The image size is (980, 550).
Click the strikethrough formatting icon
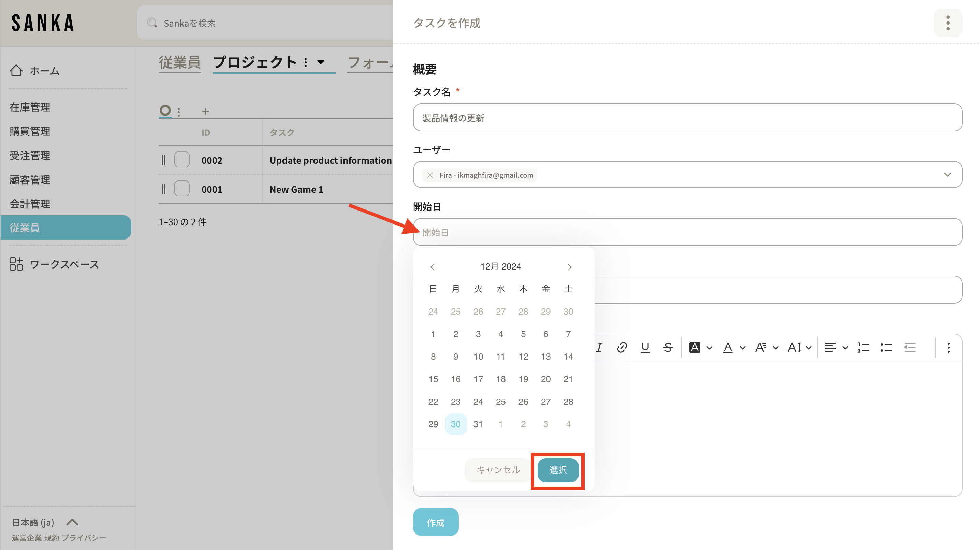point(668,347)
